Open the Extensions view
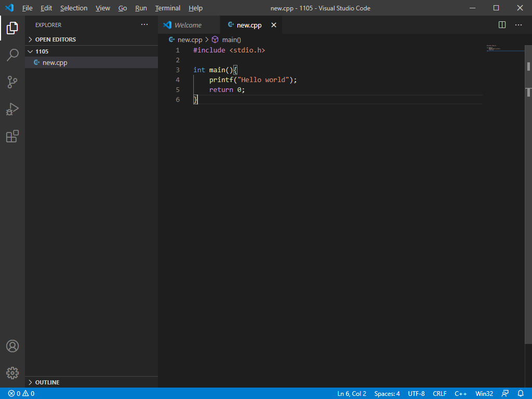 pos(12,137)
